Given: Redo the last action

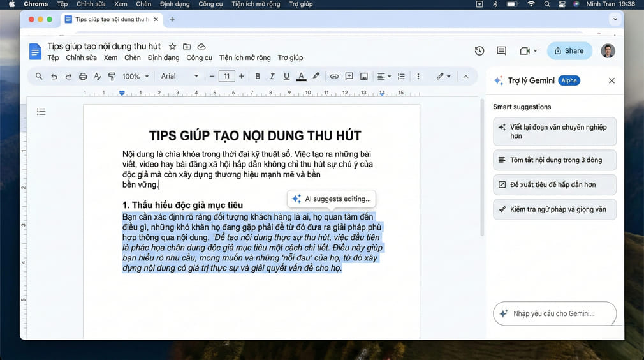Looking at the screenshot, I should pyautogui.click(x=68, y=77).
